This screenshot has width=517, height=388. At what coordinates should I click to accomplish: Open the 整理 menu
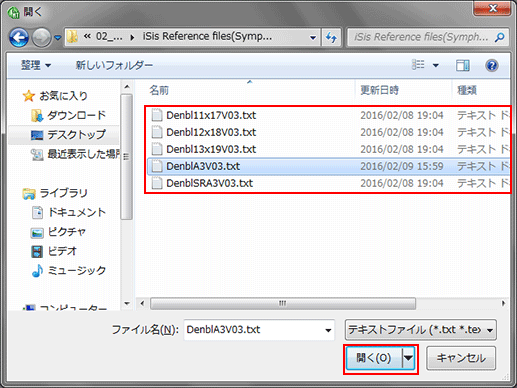tap(36, 65)
